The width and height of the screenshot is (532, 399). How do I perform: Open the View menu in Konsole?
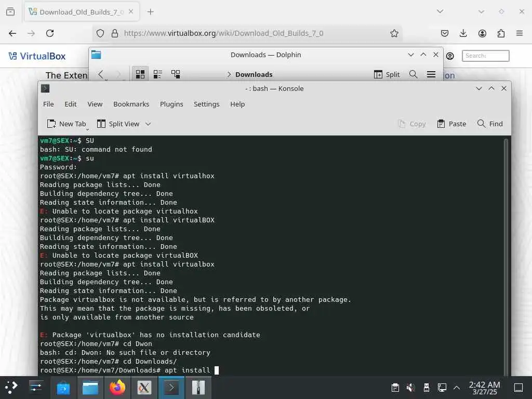coord(95,104)
